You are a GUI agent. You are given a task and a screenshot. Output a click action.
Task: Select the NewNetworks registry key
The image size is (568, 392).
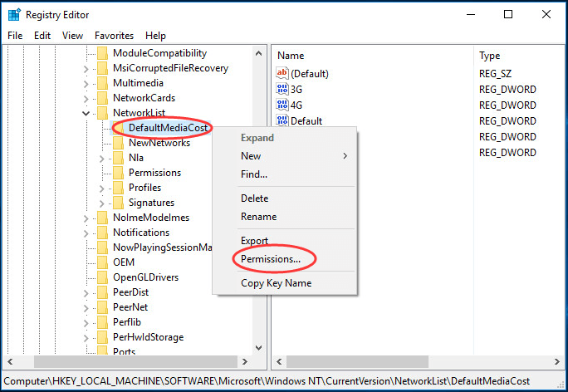click(159, 143)
